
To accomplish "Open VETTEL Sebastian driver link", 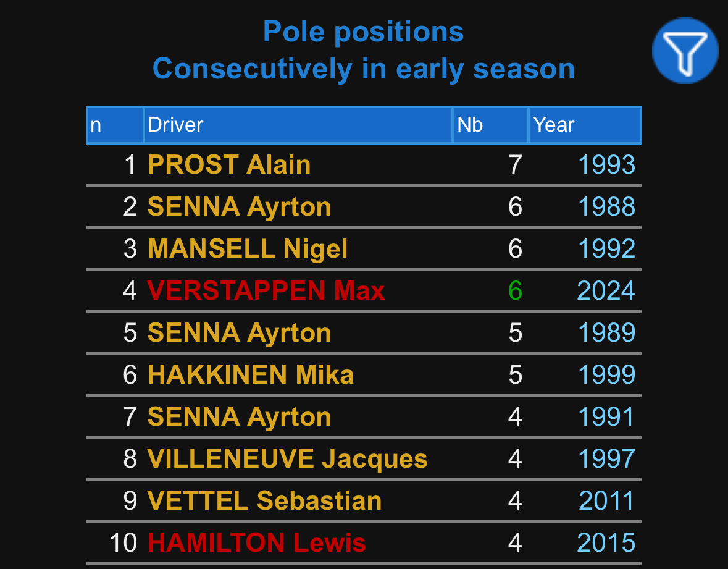I will click(264, 501).
